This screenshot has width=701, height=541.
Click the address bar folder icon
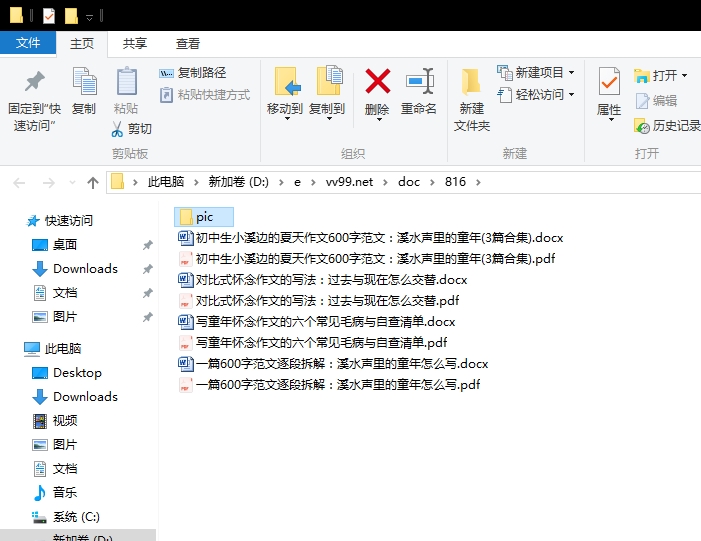click(x=118, y=182)
